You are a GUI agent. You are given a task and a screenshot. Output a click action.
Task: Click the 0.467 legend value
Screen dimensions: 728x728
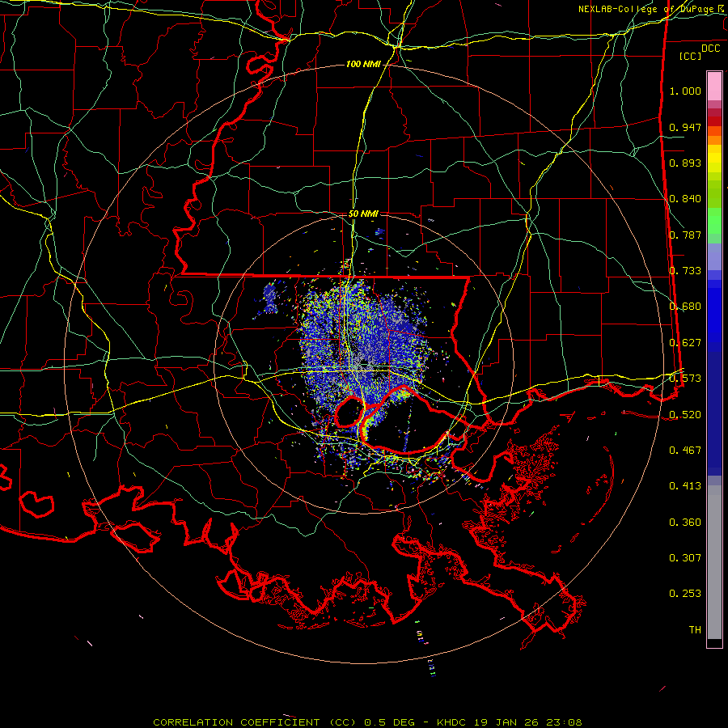click(x=685, y=451)
